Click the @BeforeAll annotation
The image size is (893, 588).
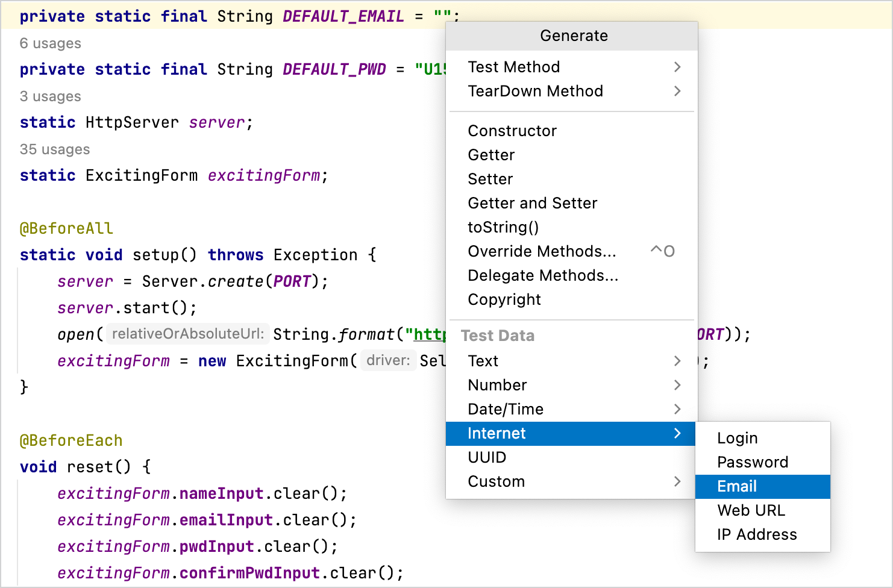[66, 228]
